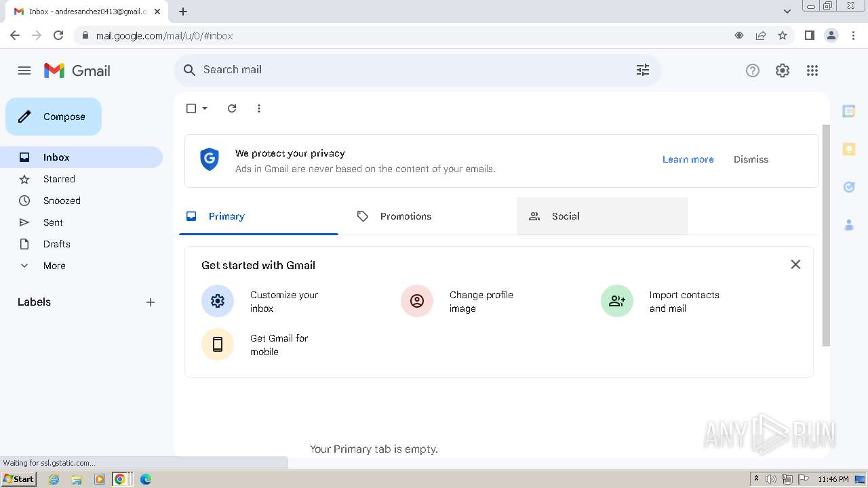Screen dimensions: 868x488
Task: Share this page from address bar
Action: click(x=761, y=35)
